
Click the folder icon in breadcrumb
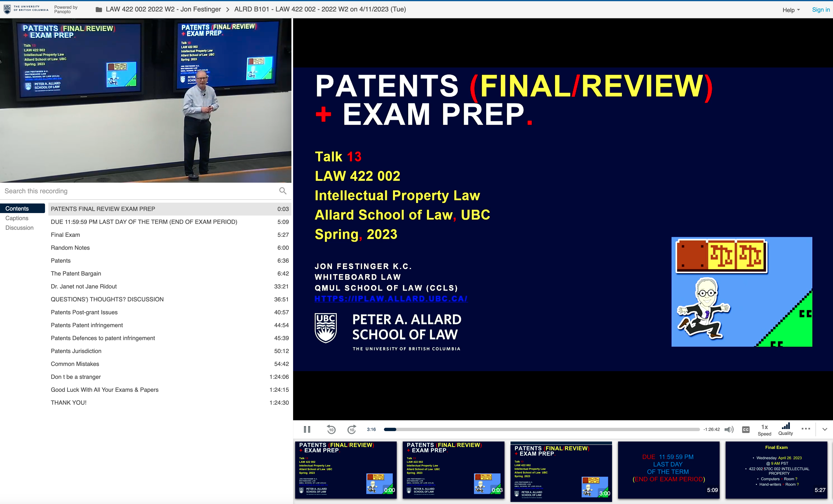coord(99,9)
